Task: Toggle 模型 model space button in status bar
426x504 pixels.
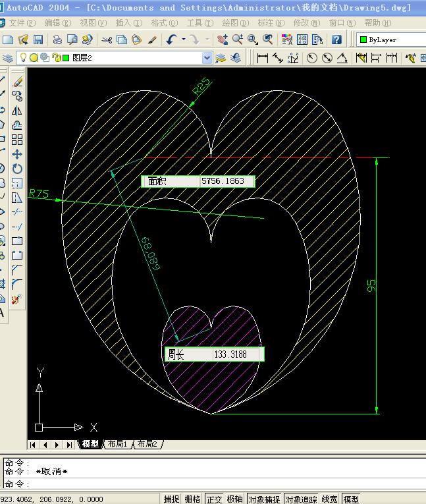Action: (350, 499)
